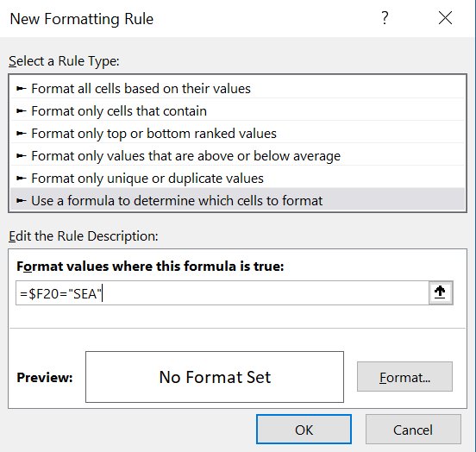Close the New Formatting Rule dialog
This screenshot has height=452, width=476.
(445, 18)
